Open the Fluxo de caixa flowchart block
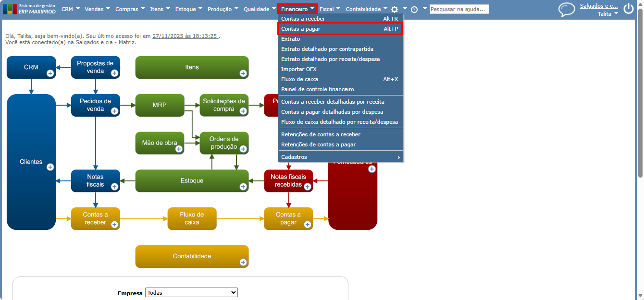Screen dimensions: 644x300 pos(192,218)
